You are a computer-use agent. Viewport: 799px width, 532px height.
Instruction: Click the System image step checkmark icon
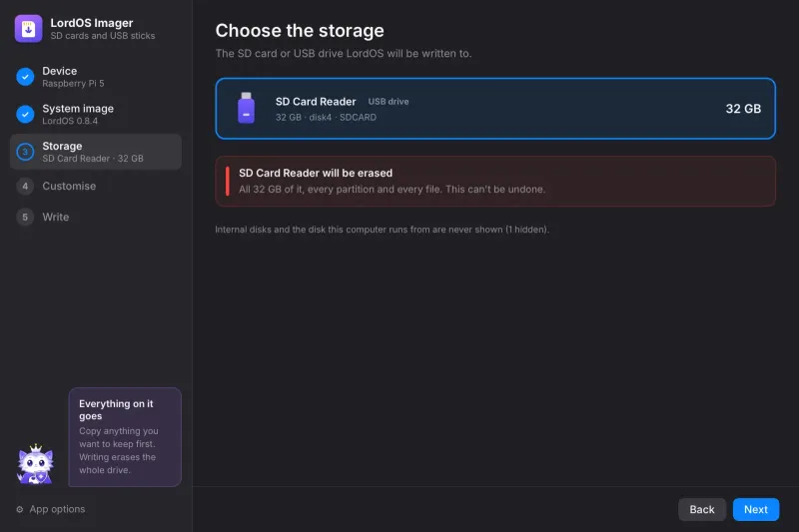25,114
